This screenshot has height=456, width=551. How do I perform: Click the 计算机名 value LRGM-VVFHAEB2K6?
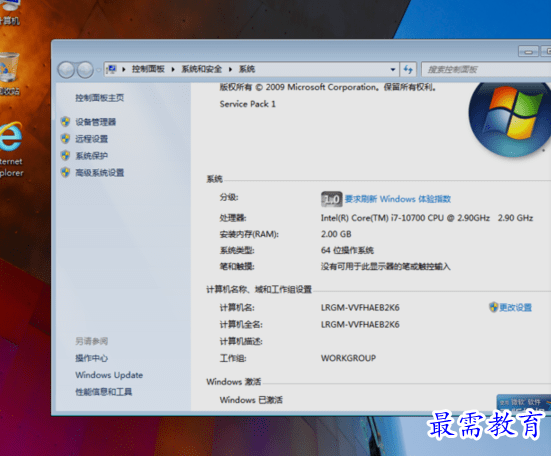(360, 307)
